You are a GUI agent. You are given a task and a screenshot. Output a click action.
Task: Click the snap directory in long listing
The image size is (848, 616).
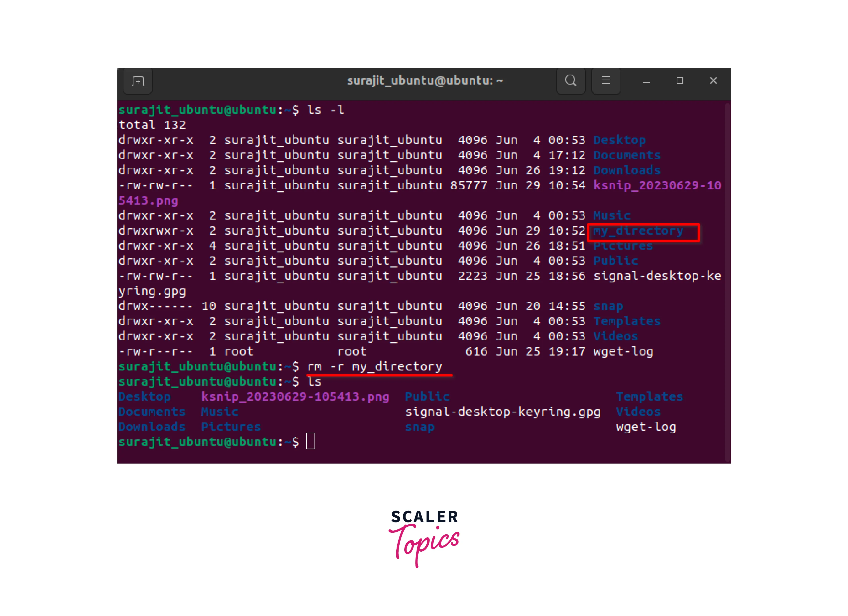[x=608, y=306]
